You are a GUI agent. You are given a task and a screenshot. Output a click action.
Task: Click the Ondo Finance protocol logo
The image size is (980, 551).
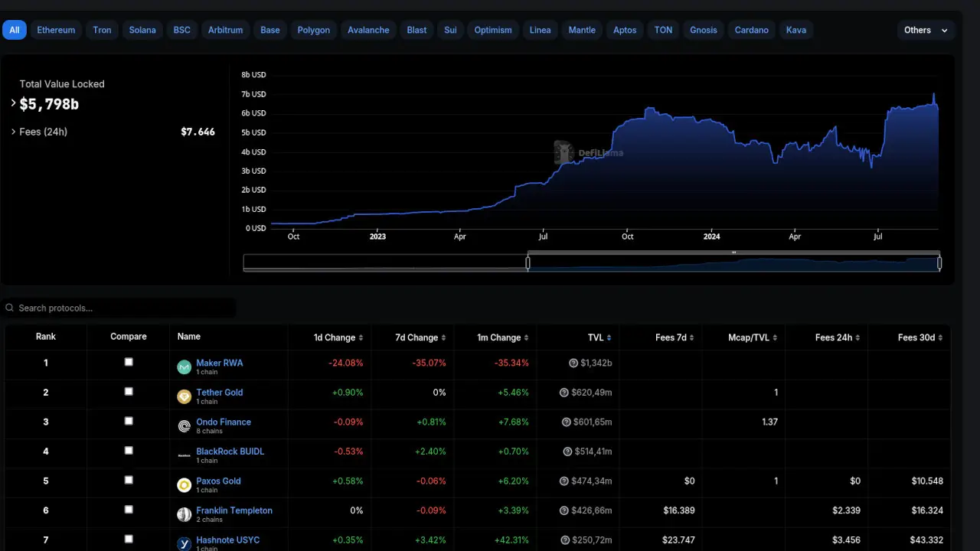(x=184, y=426)
